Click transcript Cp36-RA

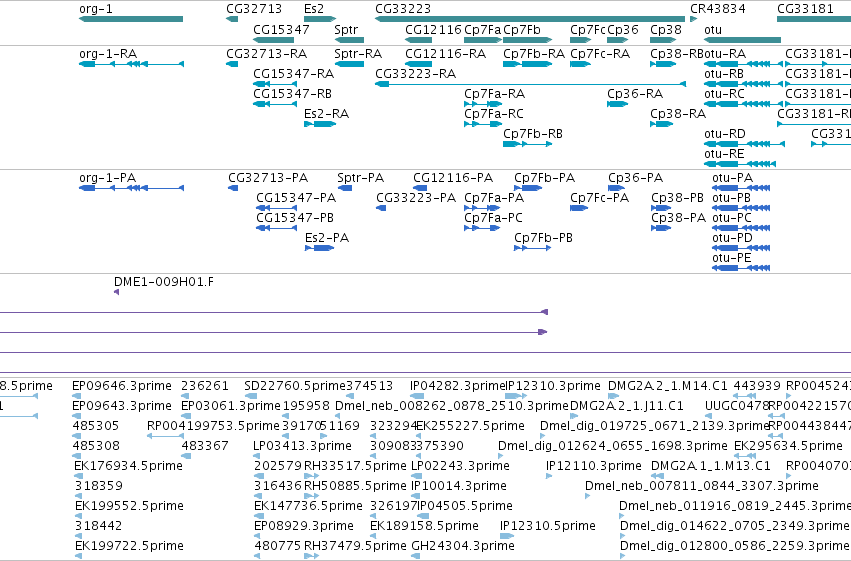pos(617,104)
